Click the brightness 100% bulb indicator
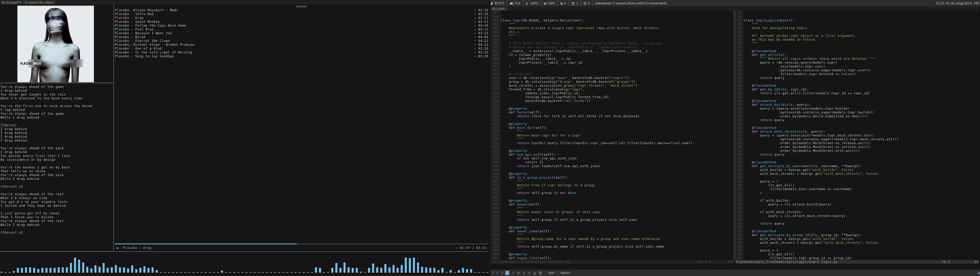This screenshot has width=980, height=276. pos(532,3)
